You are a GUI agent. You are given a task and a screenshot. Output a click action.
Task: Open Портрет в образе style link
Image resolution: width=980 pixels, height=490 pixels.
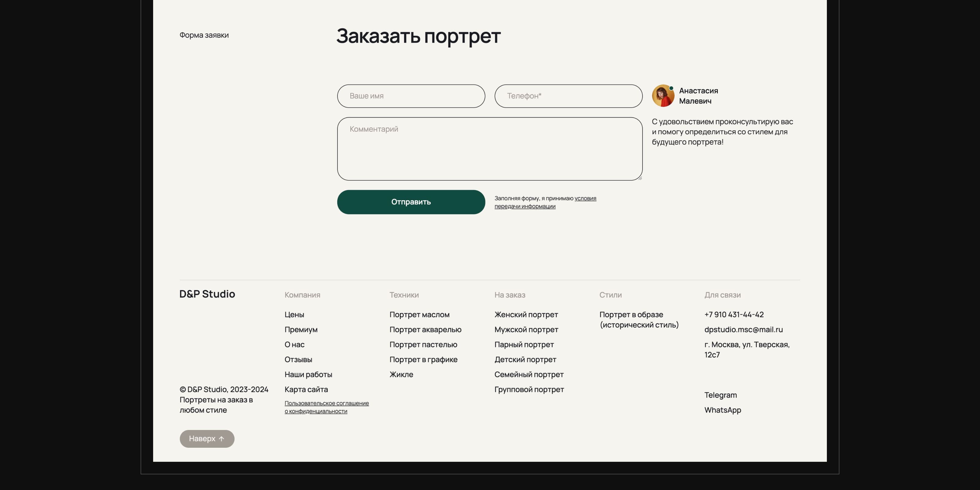tap(639, 319)
